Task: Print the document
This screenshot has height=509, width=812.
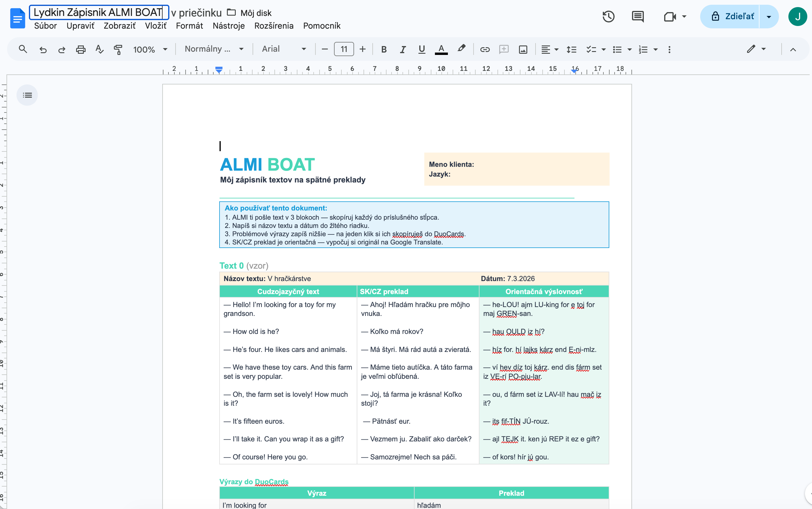Action: pos(80,49)
